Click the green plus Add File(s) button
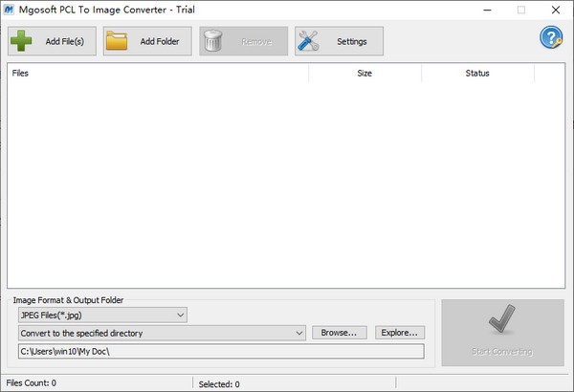 tap(52, 41)
